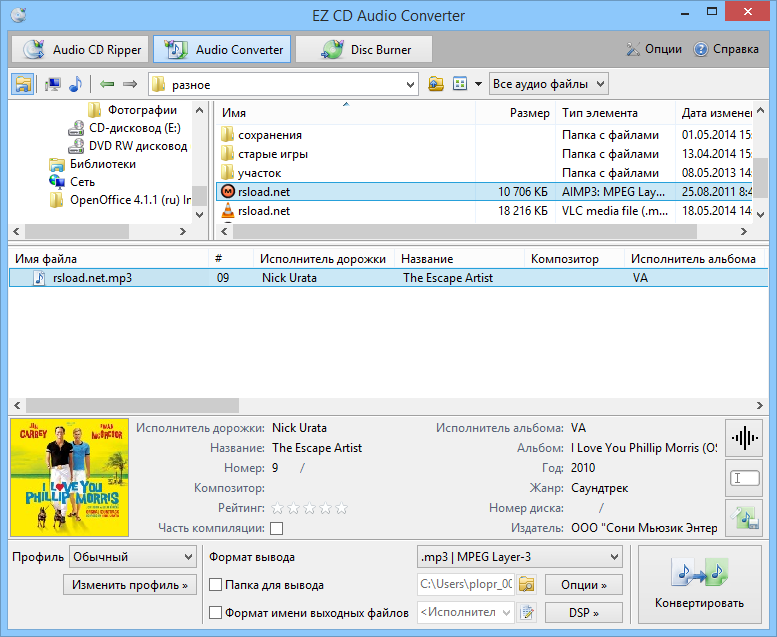Select CD-дисковод (E:) in tree
The height and width of the screenshot is (637, 777).
point(134,128)
